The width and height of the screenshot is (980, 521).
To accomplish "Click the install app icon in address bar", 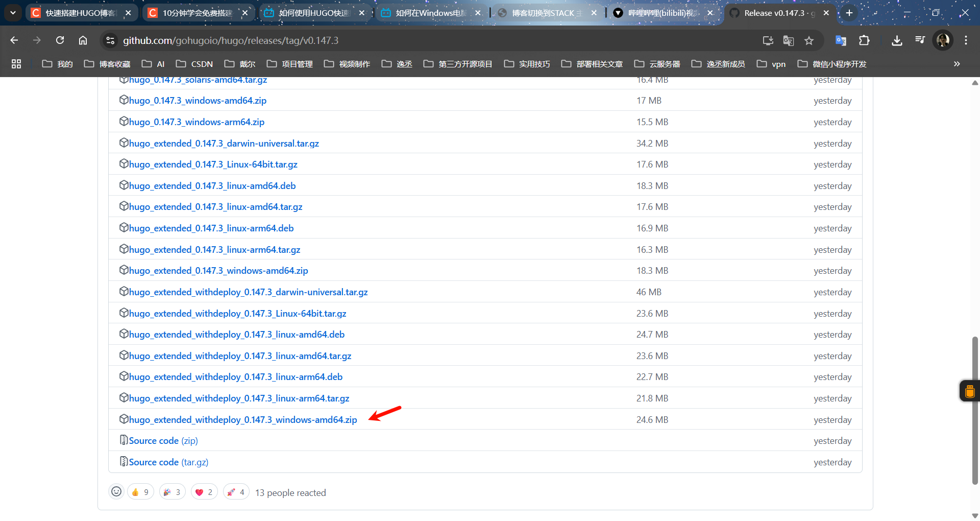I will [x=768, y=40].
